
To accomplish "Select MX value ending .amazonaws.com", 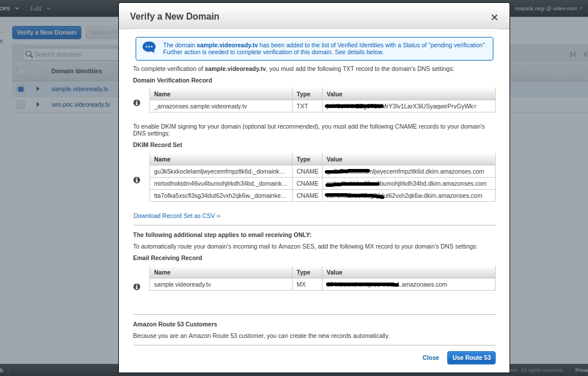I will (409, 284).
